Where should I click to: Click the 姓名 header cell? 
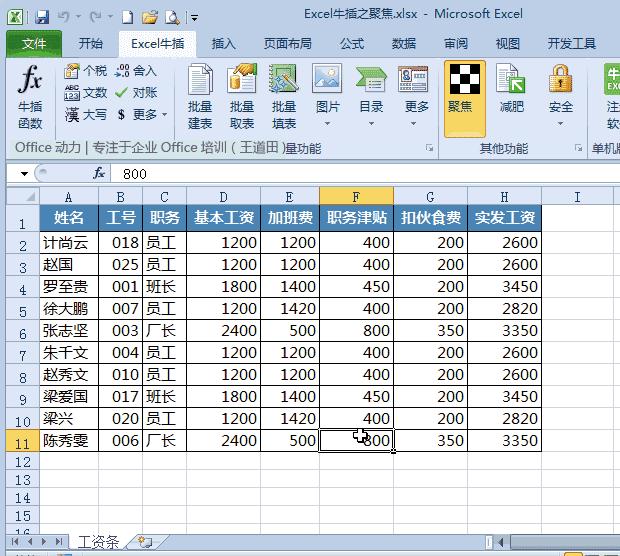69,217
